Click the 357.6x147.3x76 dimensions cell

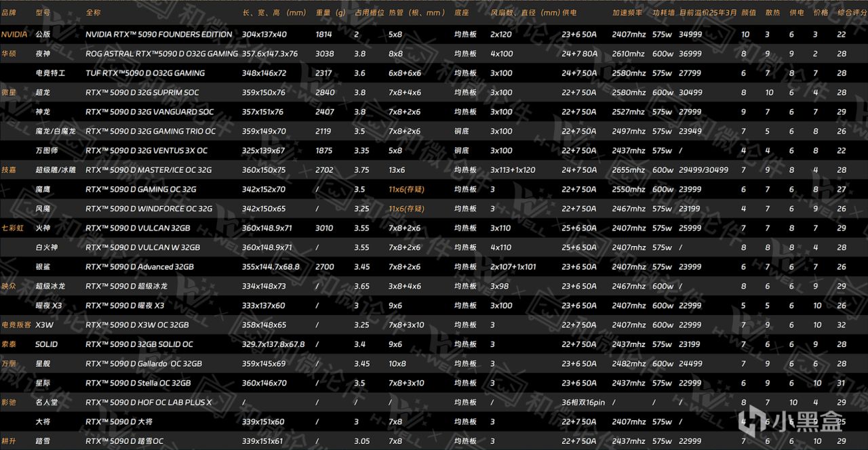pyautogui.click(x=270, y=54)
